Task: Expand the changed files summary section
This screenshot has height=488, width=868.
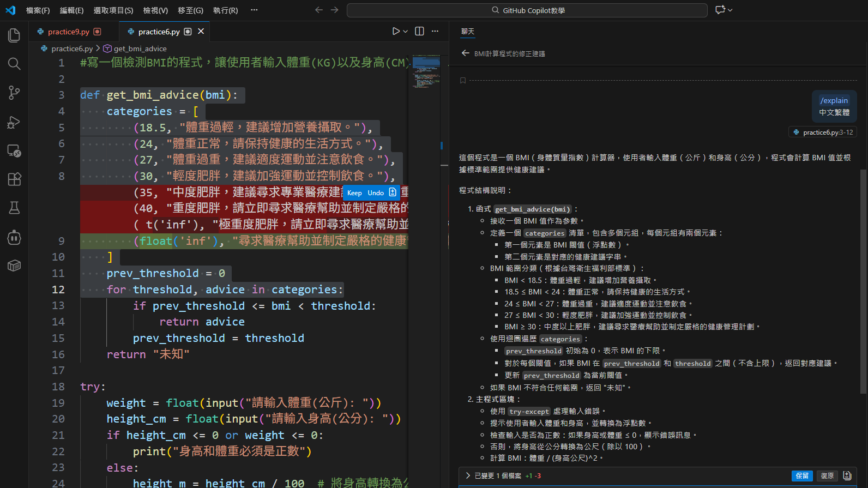Action: tap(468, 475)
